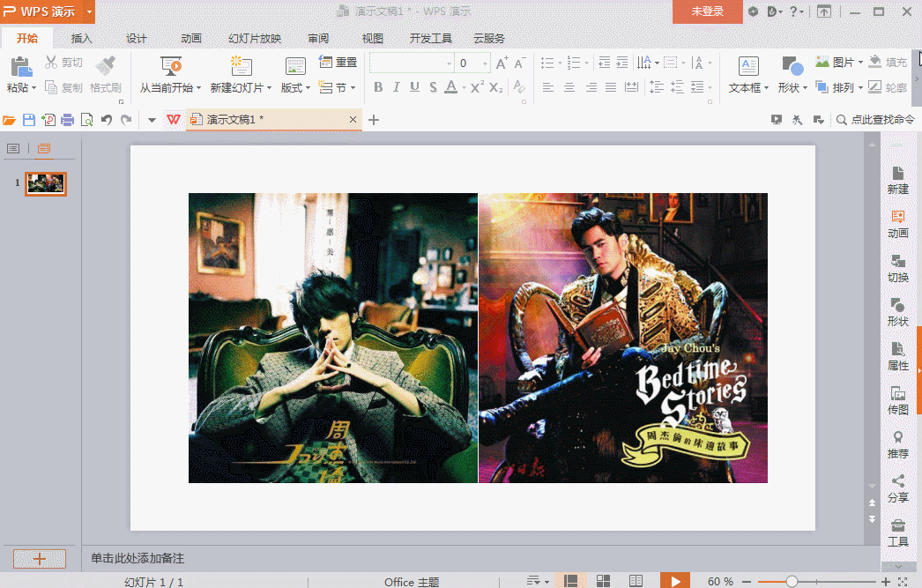Open the 分享 share sidebar panel
The height and width of the screenshot is (588, 922).
click(898, 488)
